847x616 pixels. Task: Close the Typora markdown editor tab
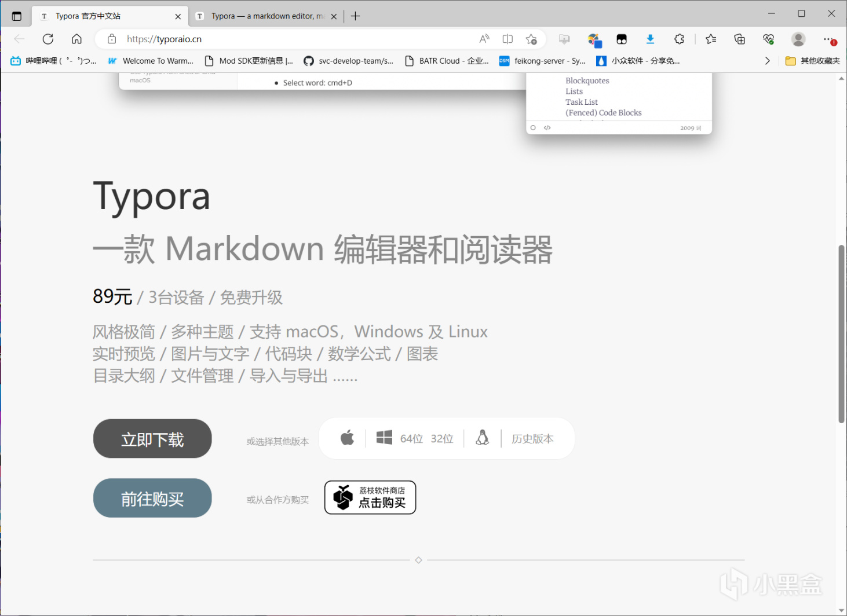pyautogui.click(x=334, y=16)
